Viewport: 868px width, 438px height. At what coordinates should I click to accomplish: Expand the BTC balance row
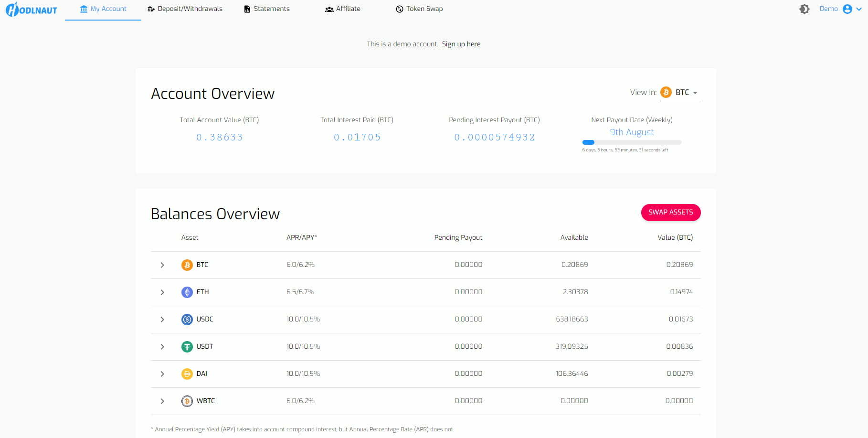coord(162,265)
